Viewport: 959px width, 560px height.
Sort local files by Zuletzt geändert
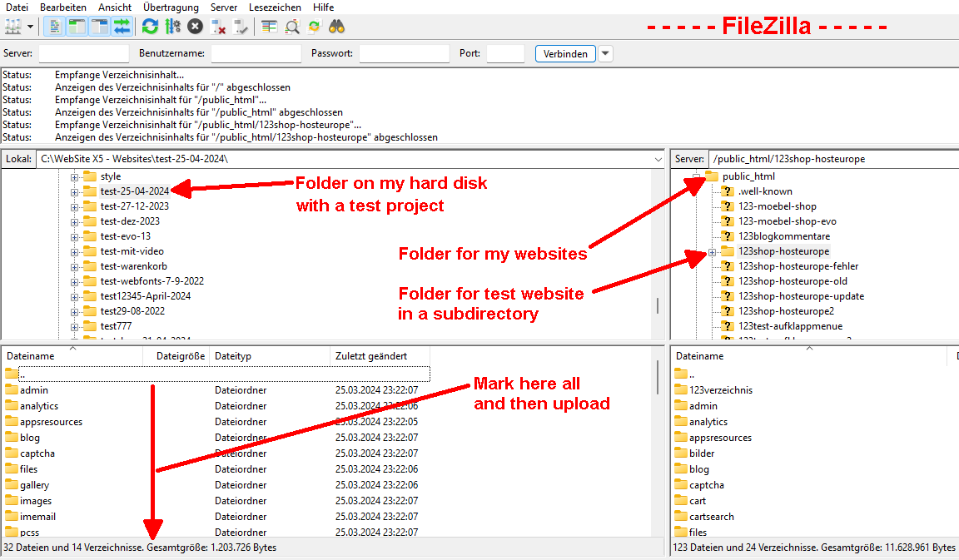click(371, 356)
